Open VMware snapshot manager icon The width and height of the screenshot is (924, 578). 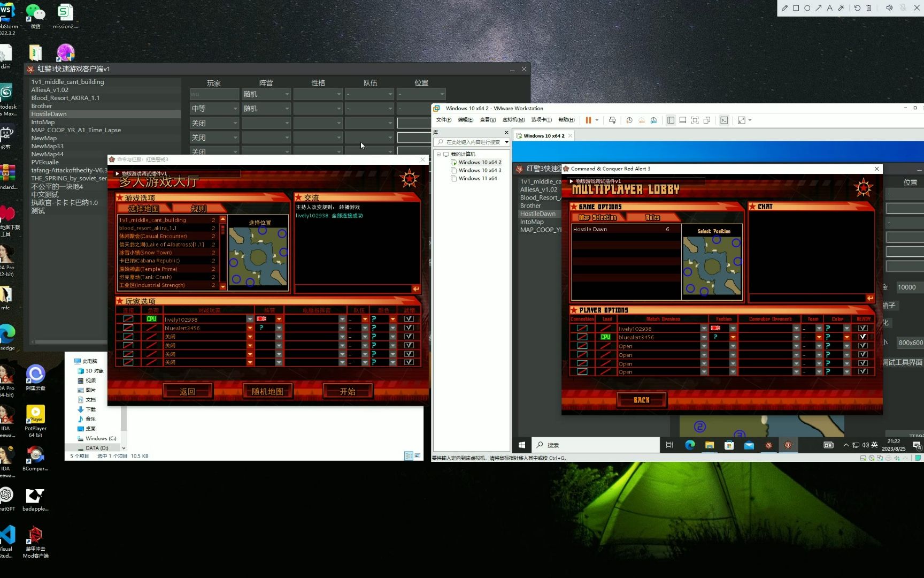coord(653,120)
